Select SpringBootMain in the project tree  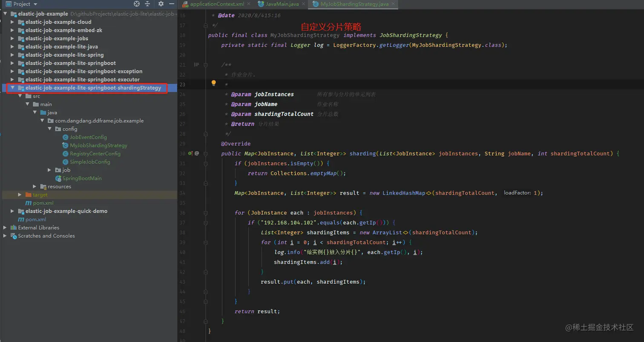coord(82,178)
